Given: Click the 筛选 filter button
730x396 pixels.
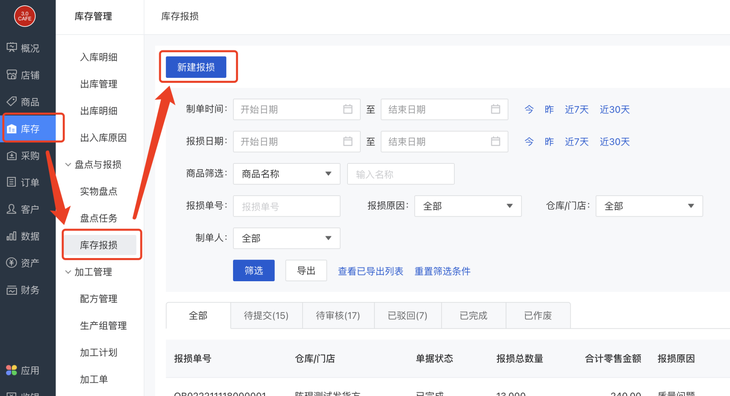Looking at the screenshot, I should 254,270.
